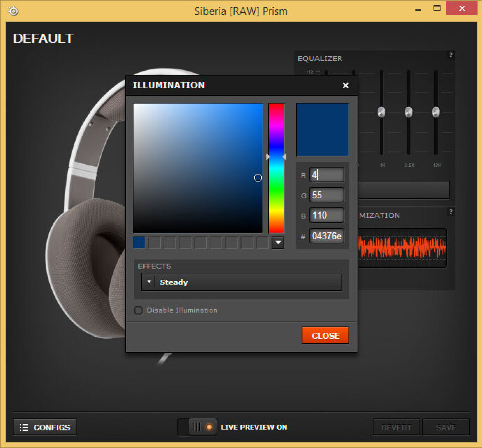Click the rainbow hue slider bar

[276, 168]
